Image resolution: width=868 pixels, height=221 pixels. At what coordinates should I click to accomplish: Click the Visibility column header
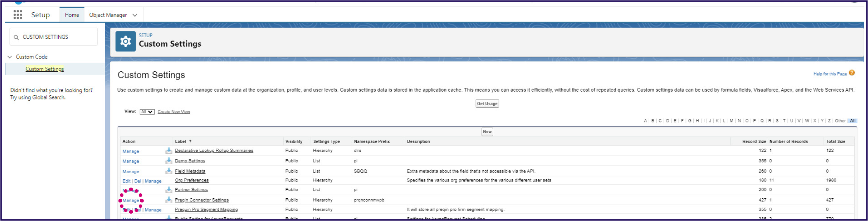294,141
